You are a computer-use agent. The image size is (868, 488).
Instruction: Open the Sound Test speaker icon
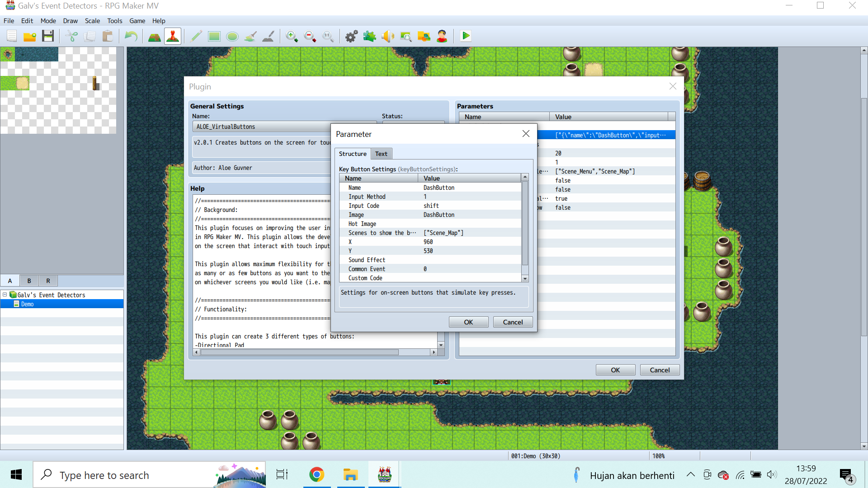tap(388, 36)
